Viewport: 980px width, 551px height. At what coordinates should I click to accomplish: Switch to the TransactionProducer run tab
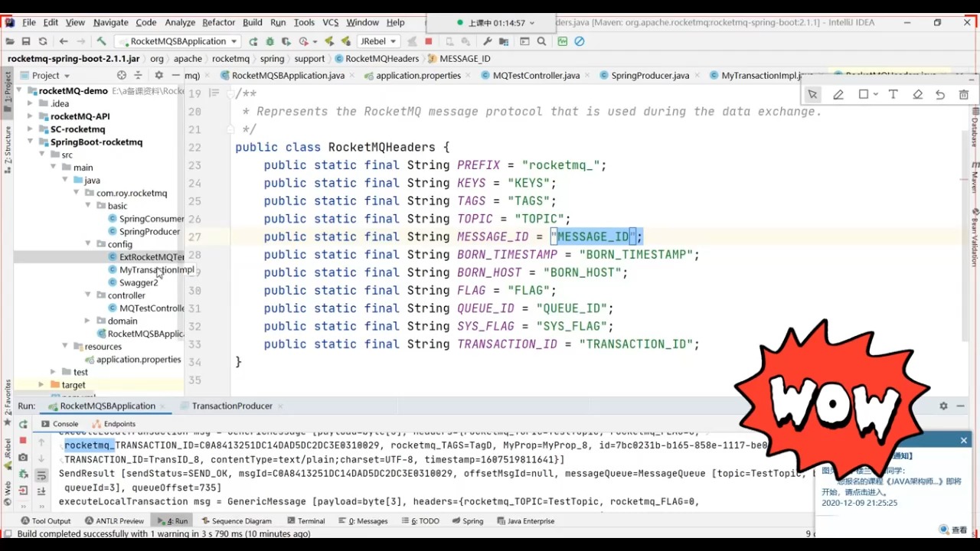pos(232,406)
